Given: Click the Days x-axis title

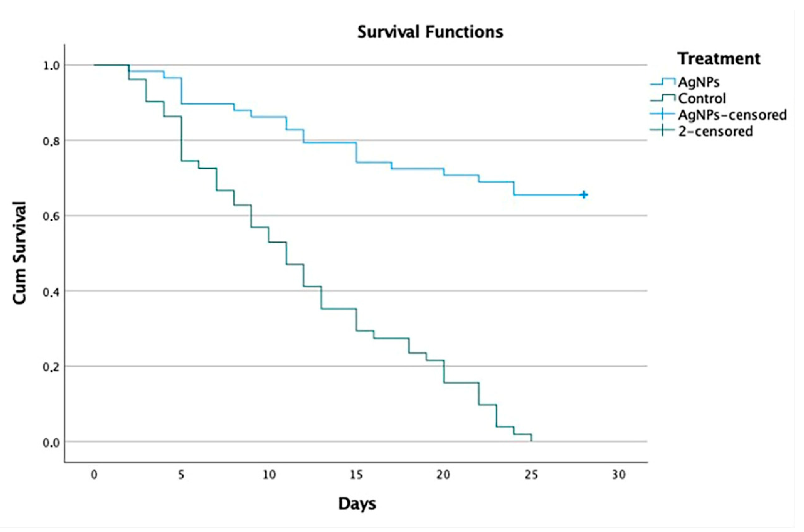Looking at the screenshot, I should point(357,504).
